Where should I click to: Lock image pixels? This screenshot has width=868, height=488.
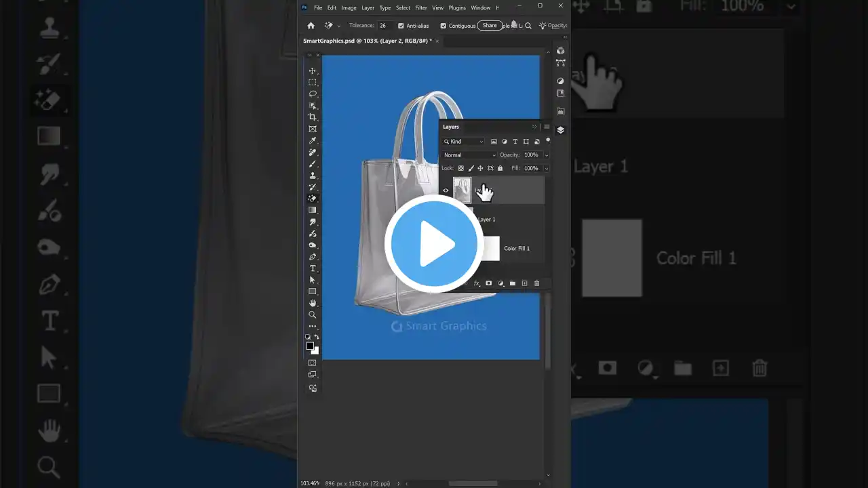coord(471,168)
